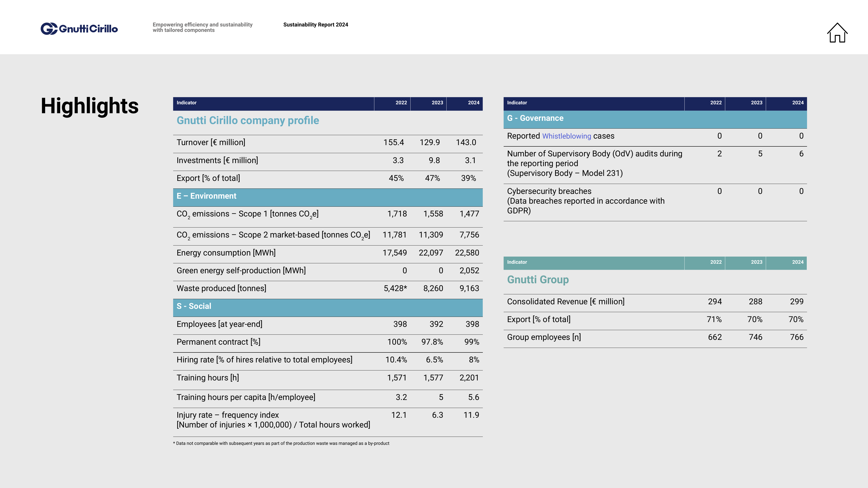Click the Gnutti Cirillo logo
This screenshot has width=868, height=488.
coord(79,29)
